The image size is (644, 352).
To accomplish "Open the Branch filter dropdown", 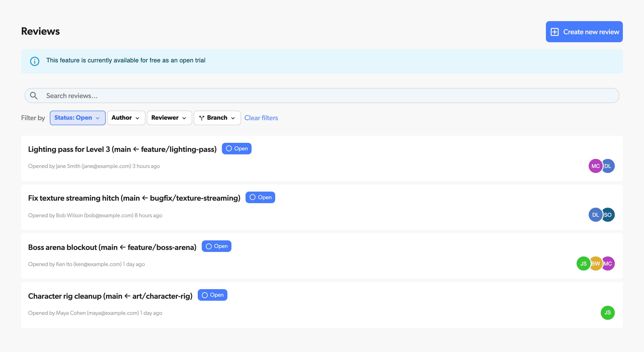I will [217, 118].
